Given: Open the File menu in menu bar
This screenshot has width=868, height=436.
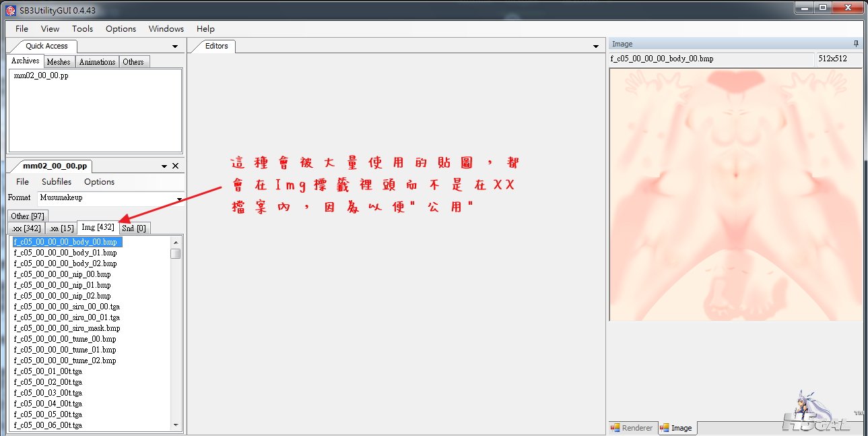Looking at the screenshot, I should click(x=22, y=29).
